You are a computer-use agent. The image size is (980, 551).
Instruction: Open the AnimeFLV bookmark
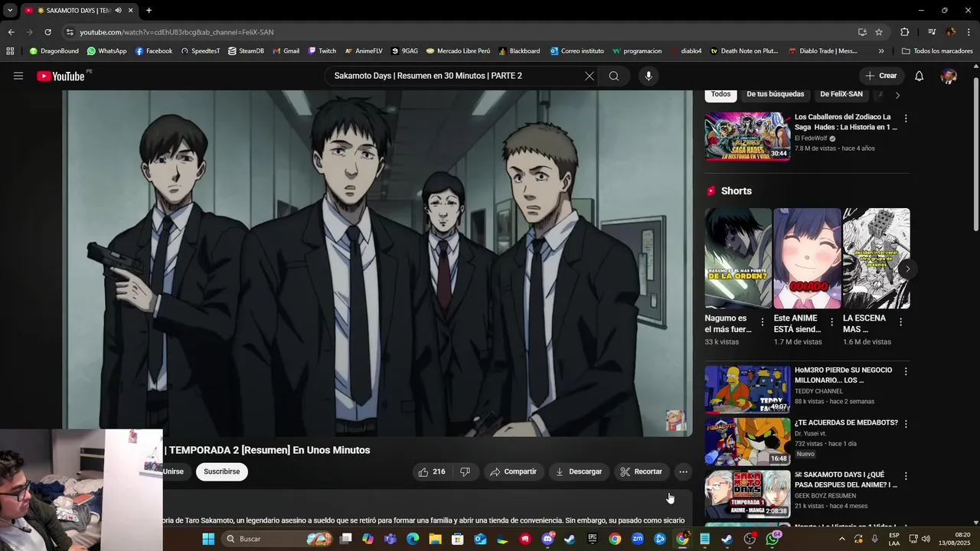click(364, 51)
